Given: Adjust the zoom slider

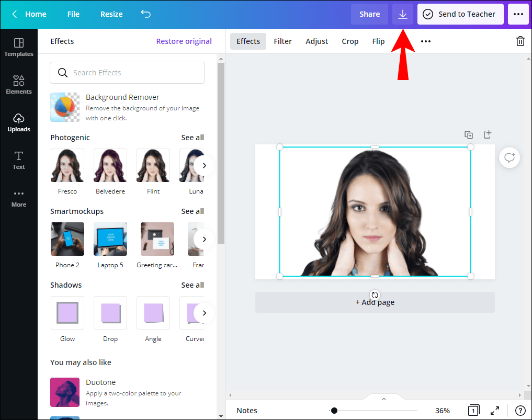Looking at the screenshot, I should point(334,411).
